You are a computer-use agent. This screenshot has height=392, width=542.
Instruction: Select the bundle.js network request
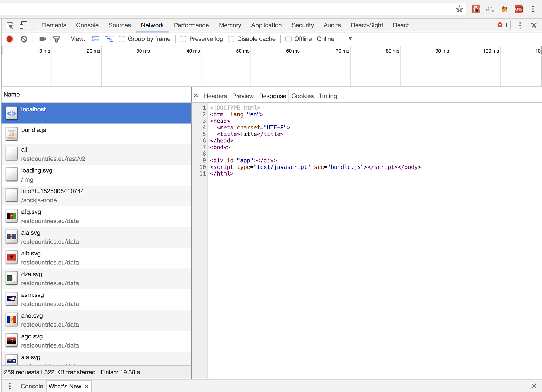pyautogui.click(x=33, y=130)
